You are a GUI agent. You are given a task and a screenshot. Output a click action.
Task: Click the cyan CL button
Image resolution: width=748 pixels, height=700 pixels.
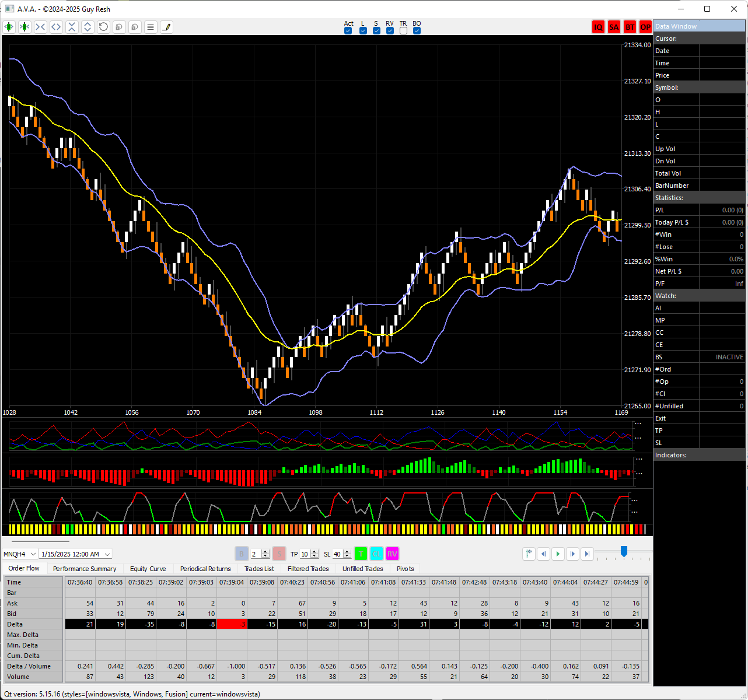376,554
